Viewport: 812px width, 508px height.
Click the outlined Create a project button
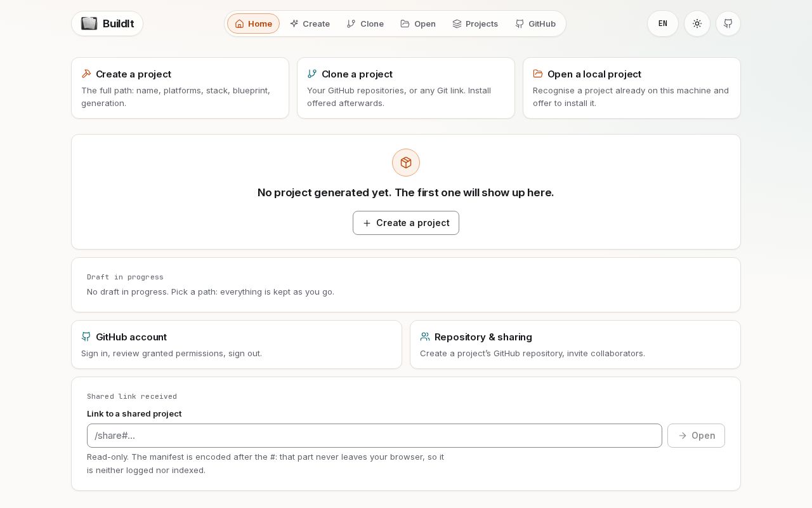coord(406,223)
